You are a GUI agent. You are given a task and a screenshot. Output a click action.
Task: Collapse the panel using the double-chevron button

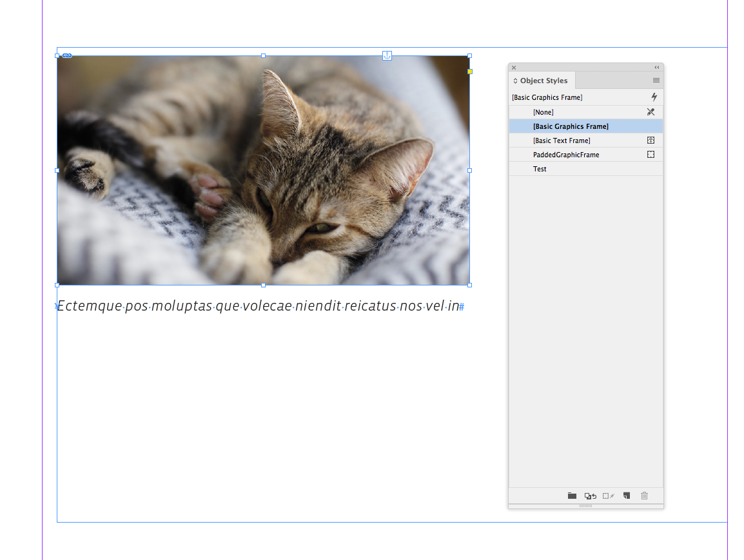coord(656,67)
